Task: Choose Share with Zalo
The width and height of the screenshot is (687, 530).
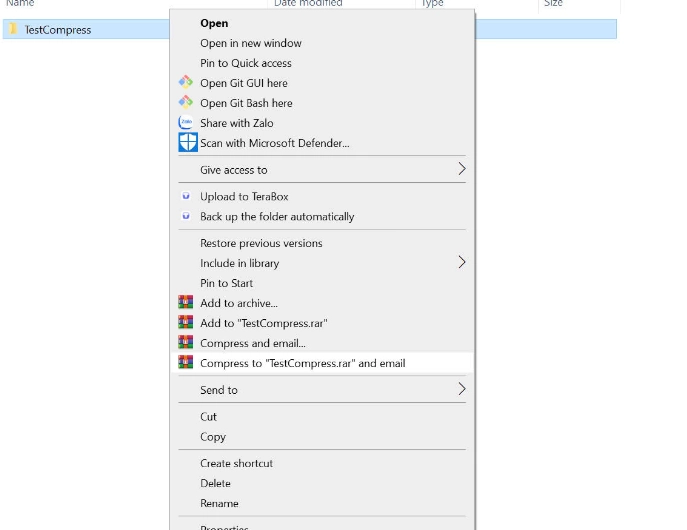Action: [322, 124]
